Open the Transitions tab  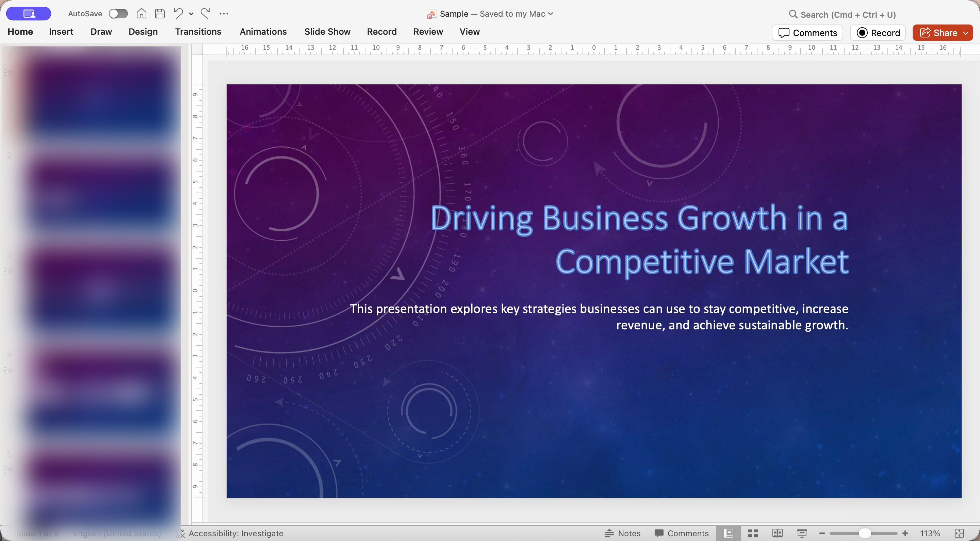198,32
